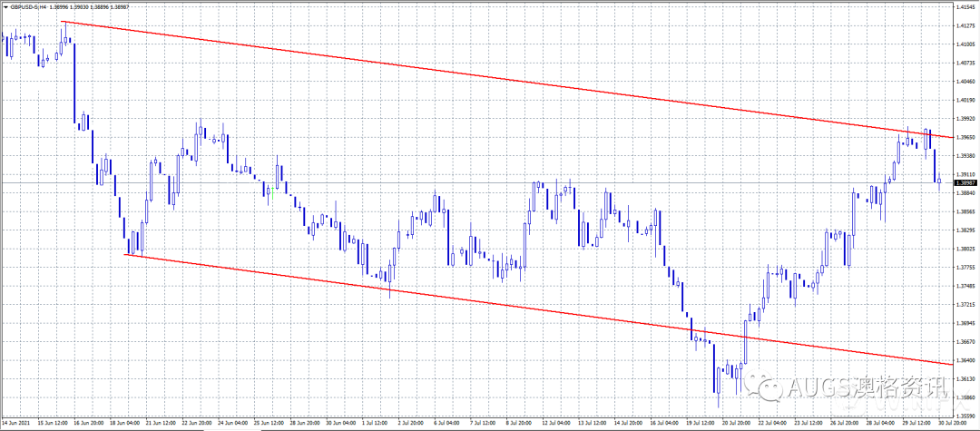Click the 14 Jun 2021 date label

pyautogui.click(x=20, y=423)
